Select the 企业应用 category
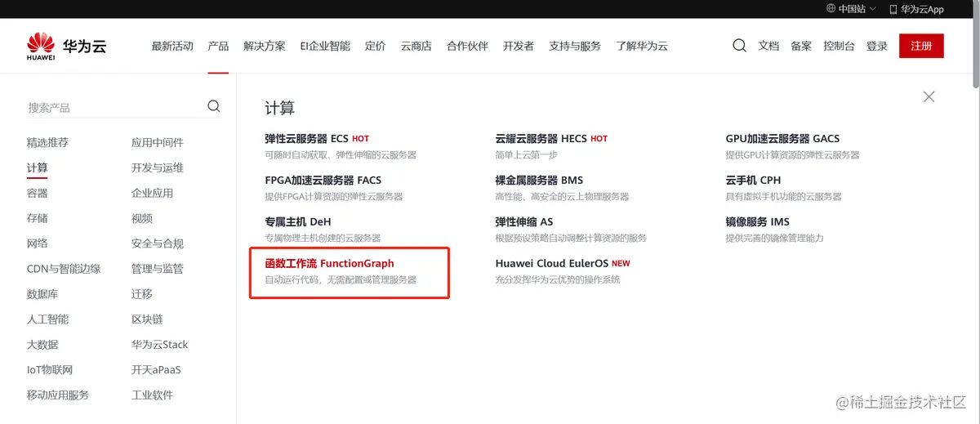This screenshot has width=980, height=424. tap(153, 193)
